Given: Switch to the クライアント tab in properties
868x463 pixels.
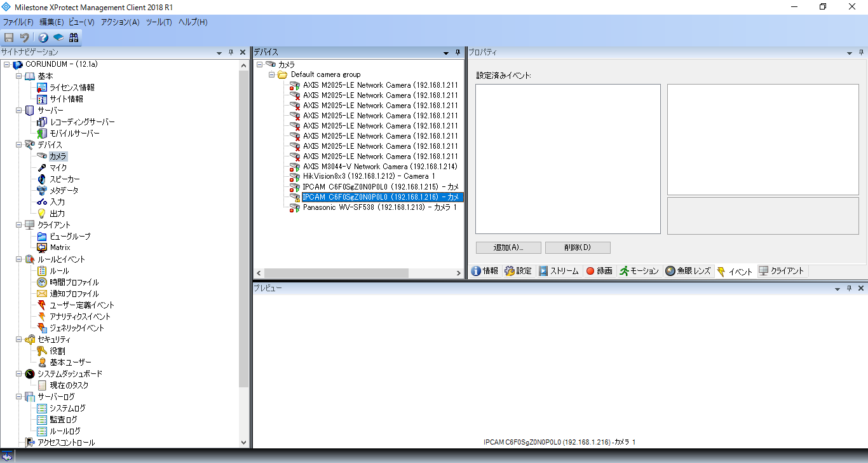Looking at the screenshot, I should [782, 271].
